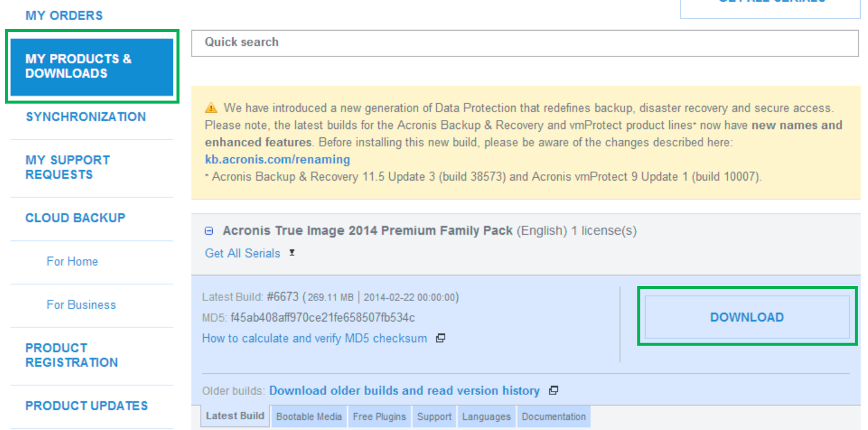Select My Support Requests in the sidebar
Image resolution: width=868 pixels, height=430 pixels.
(x=67, y=167)
